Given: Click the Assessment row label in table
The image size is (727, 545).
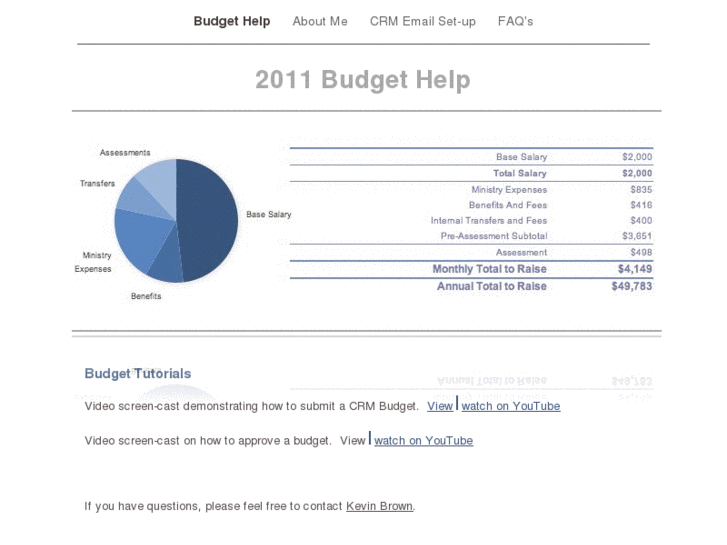Looking at the screenshot, I should [x=521, y=252].
